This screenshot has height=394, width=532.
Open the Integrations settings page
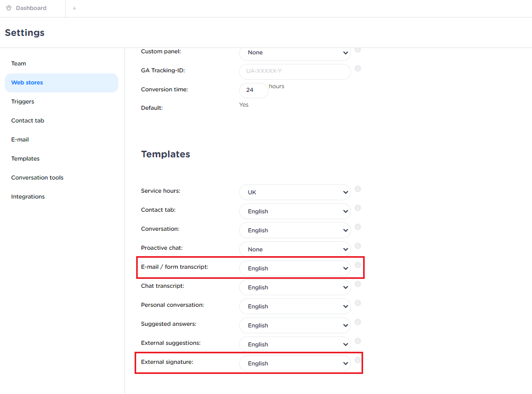click(x=27, y=196)
